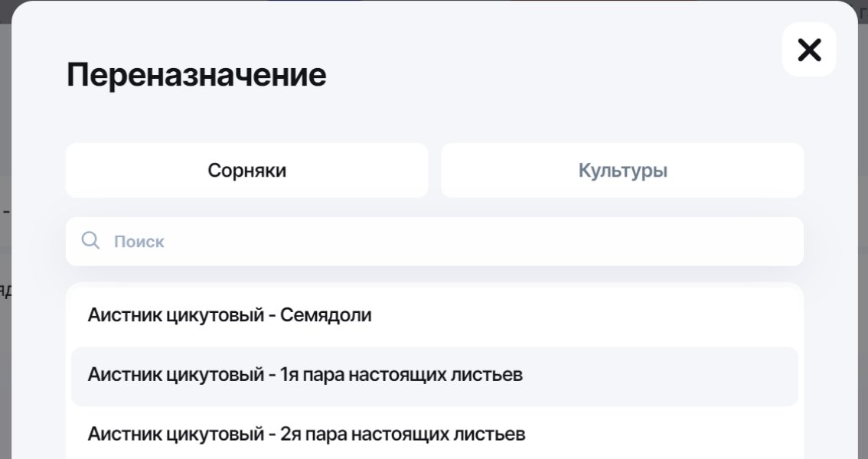This screenshot has height=459, width=868.
Task: Close the Переназначение dialog with X
Action: (x=809, y=50)
